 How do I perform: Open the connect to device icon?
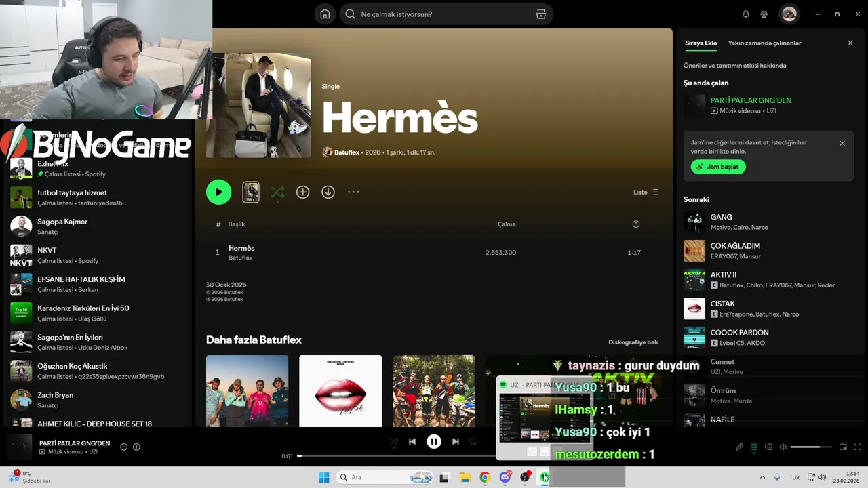point(768,447)
